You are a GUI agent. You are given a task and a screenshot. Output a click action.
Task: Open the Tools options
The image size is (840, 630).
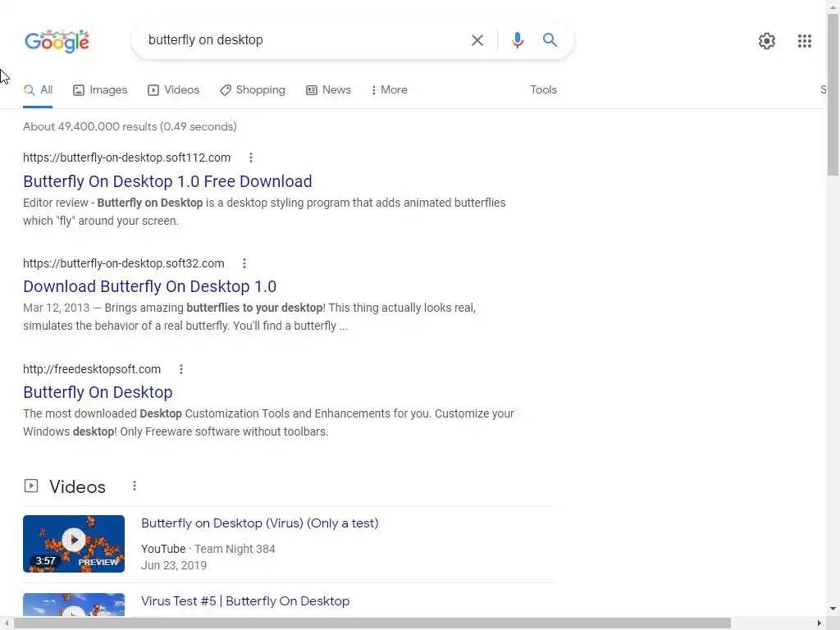click(543, 90)
